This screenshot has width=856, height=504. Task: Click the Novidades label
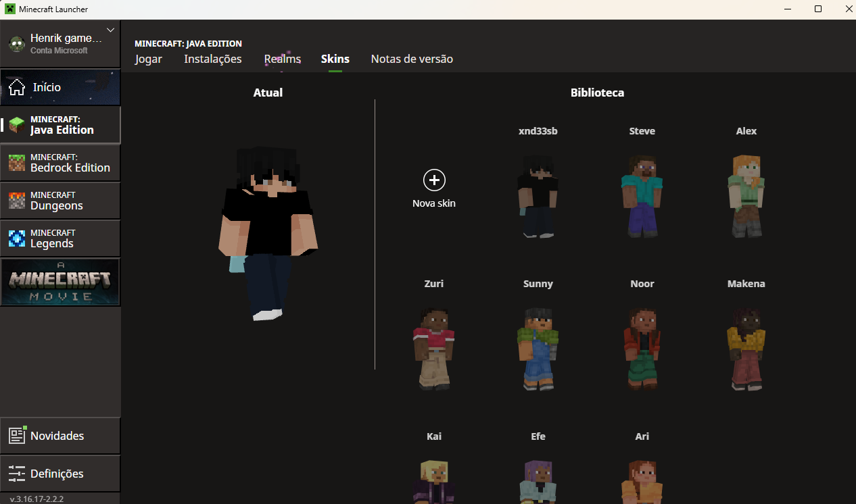pyautogui.click(x=57, y=436)
